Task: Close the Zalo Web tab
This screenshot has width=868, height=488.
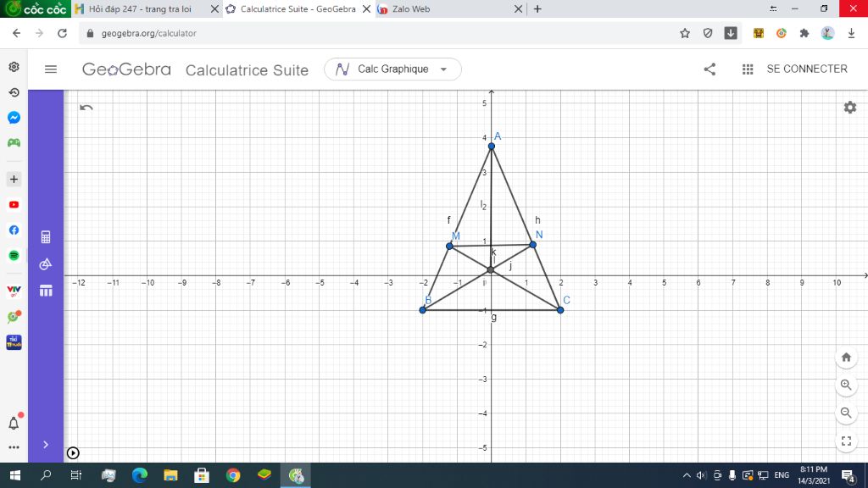Action: (518, 8)
